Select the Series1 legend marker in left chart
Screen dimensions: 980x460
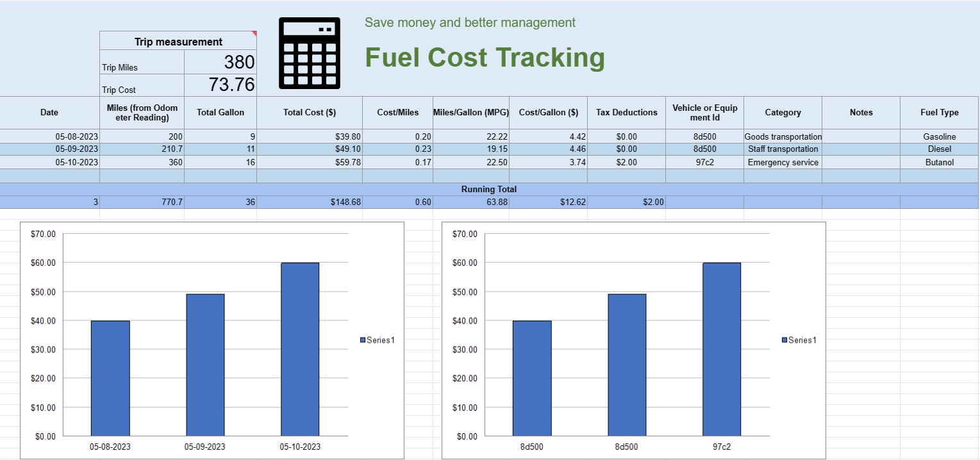363,340
